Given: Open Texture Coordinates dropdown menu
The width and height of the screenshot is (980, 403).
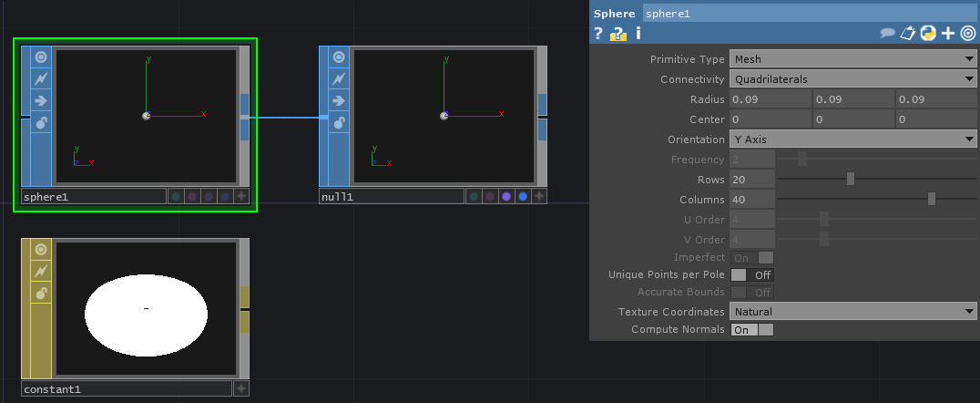Looking at the screenshot, I should pos(852,312).
